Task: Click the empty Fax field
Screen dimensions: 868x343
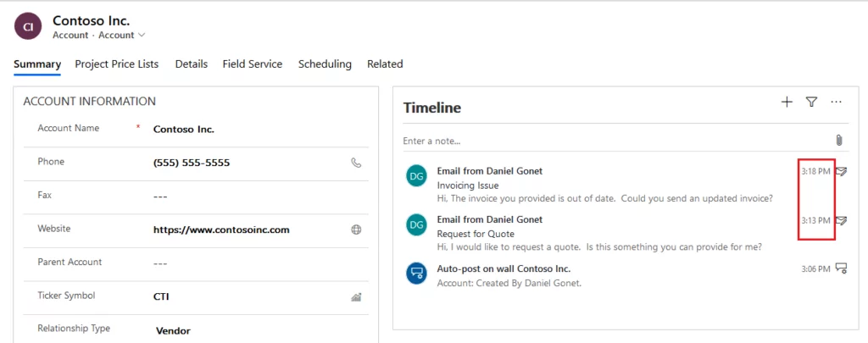Action: click(160, 197)
